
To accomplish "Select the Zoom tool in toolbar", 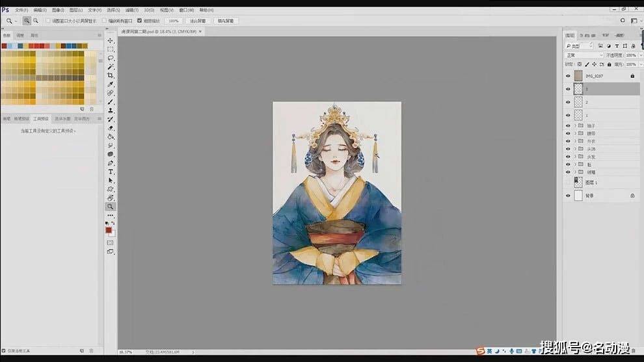I will [111, 207].
